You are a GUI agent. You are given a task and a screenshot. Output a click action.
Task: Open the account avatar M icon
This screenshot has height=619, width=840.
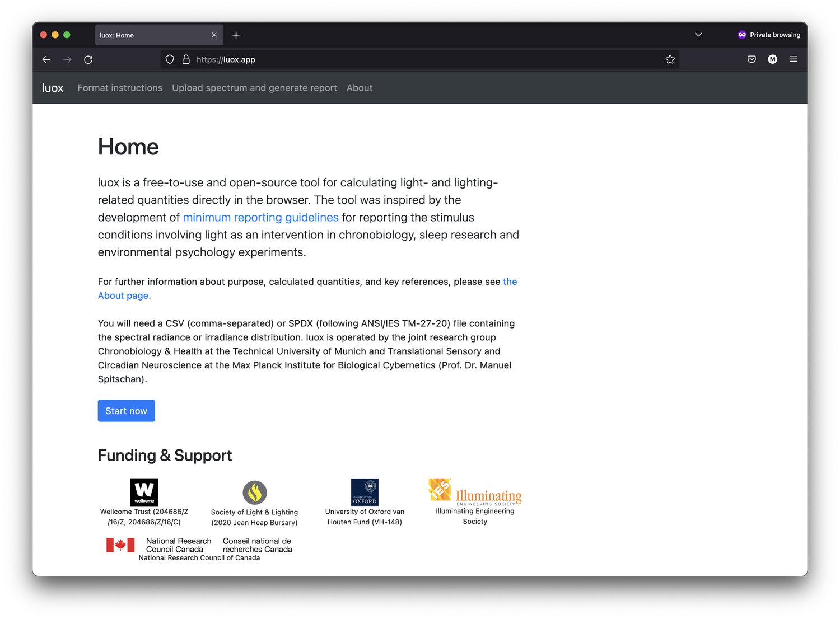[772, 59]
